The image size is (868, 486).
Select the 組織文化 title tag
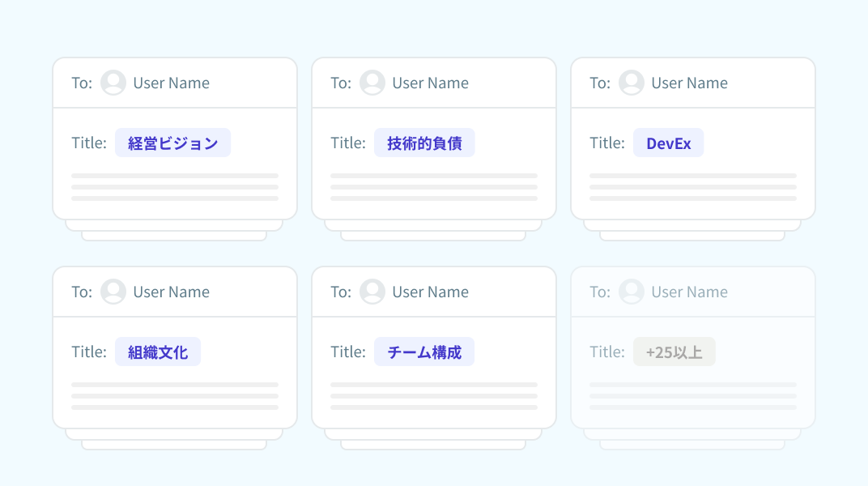(158, 352)
